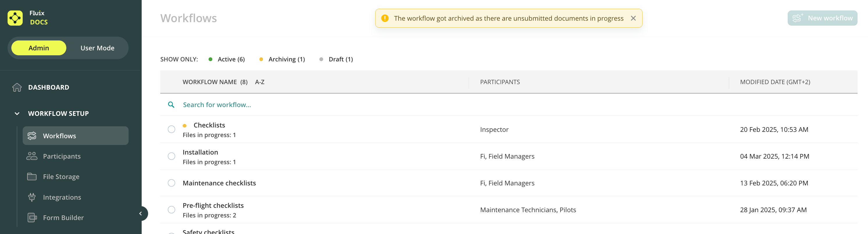Select the Pre-flight checklists radio button
868x234 pixels.
click(172, 210)
